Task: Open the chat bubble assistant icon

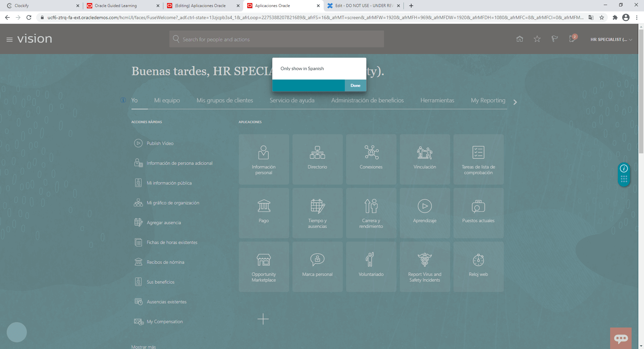Action: tap(621, 338)
